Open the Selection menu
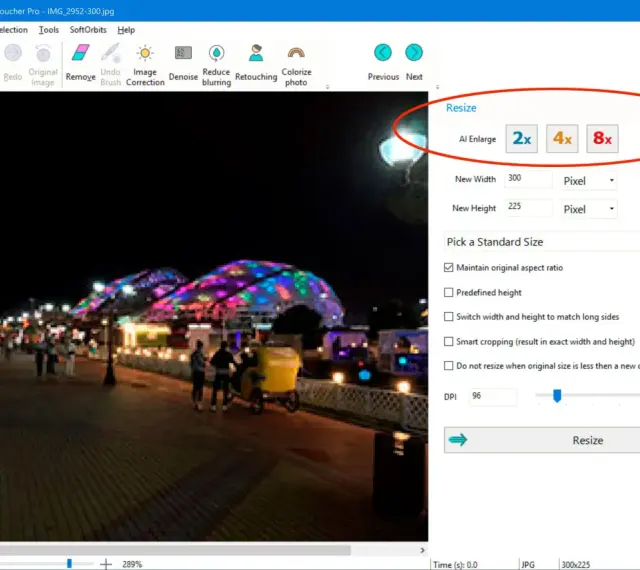 [x=13, y=30]
